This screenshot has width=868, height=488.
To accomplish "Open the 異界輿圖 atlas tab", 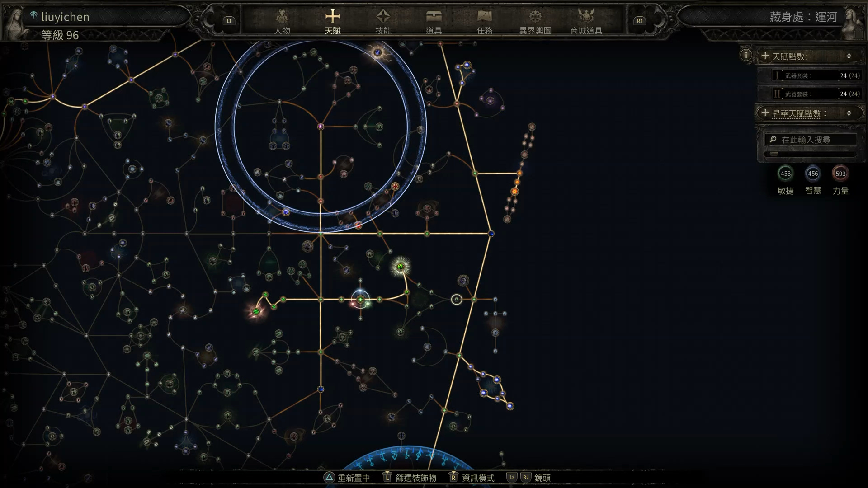I will tap(535, 22).
